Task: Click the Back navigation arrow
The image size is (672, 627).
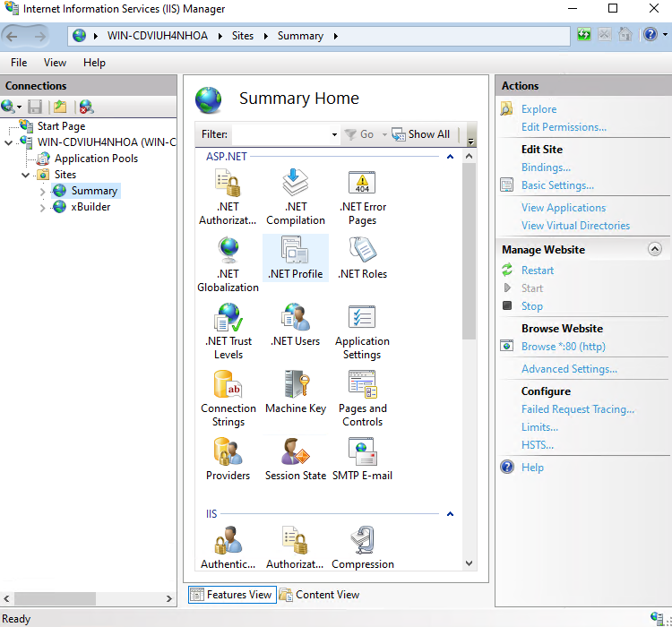Action: click(x=12, y=37)
